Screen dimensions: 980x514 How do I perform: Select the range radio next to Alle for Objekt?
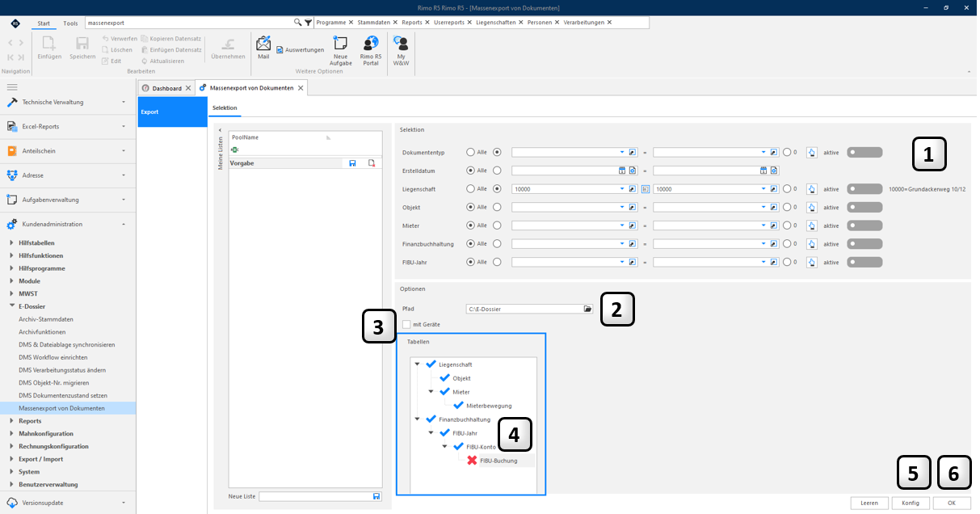497,207
